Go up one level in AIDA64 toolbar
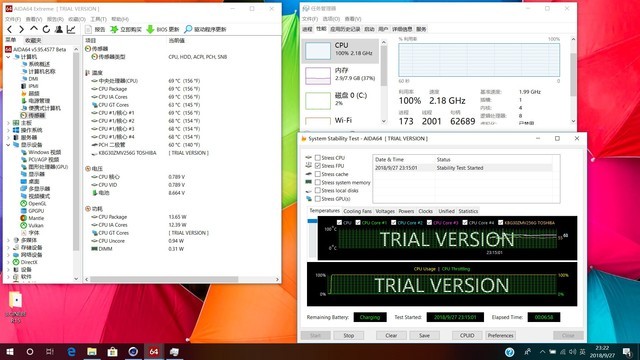The height and width of the screenshot is (360, 640). point(34,29)
